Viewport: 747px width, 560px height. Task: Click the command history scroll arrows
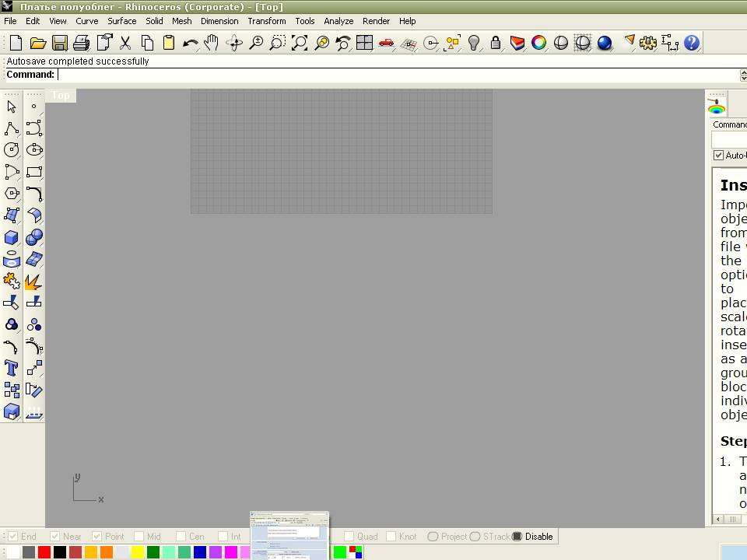[743, 75]
